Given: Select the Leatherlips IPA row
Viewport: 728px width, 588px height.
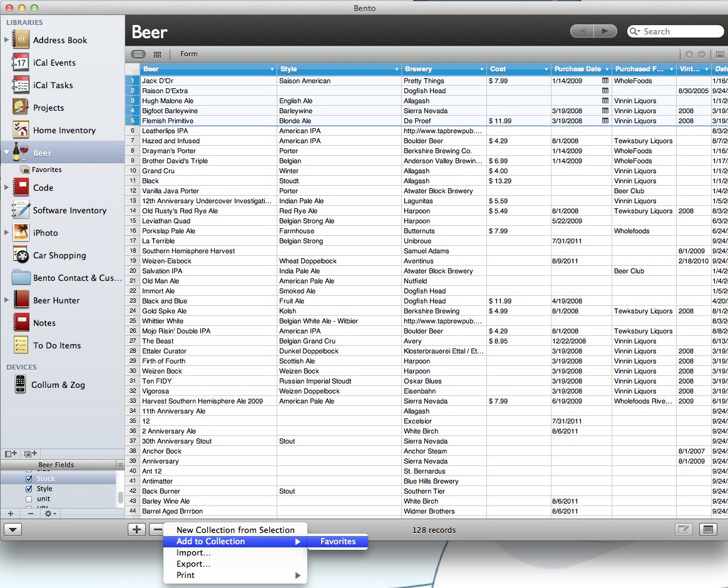Looking at the screenshot, I should click(x=426, y=131).
